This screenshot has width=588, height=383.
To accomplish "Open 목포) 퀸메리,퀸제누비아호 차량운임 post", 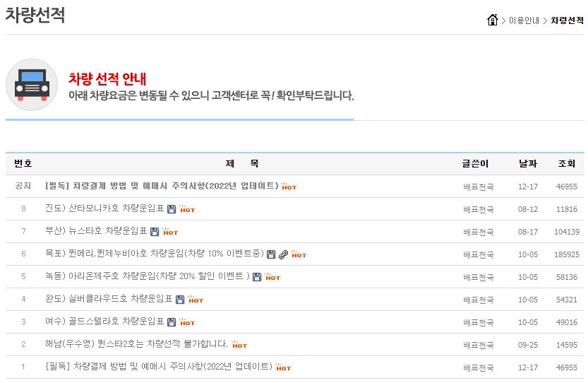I will click(x=155, y=254).
